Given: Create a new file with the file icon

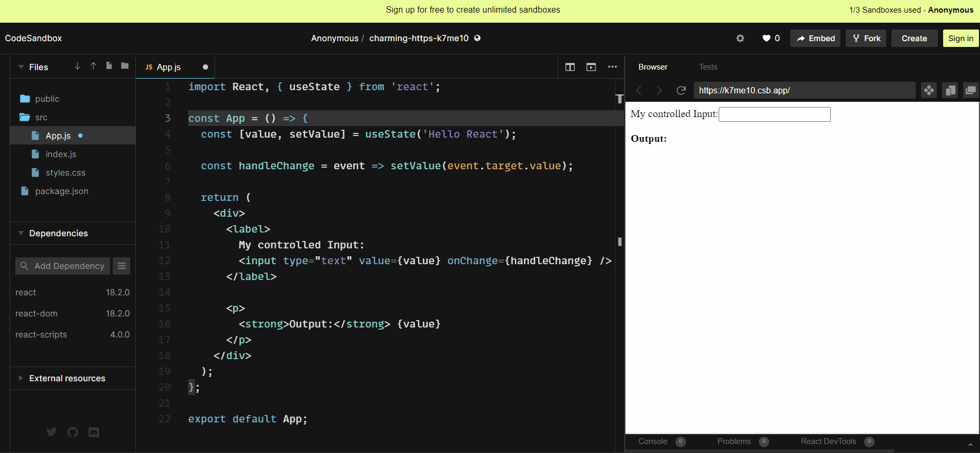Looking at the screenshot, I should click(109, 66).
